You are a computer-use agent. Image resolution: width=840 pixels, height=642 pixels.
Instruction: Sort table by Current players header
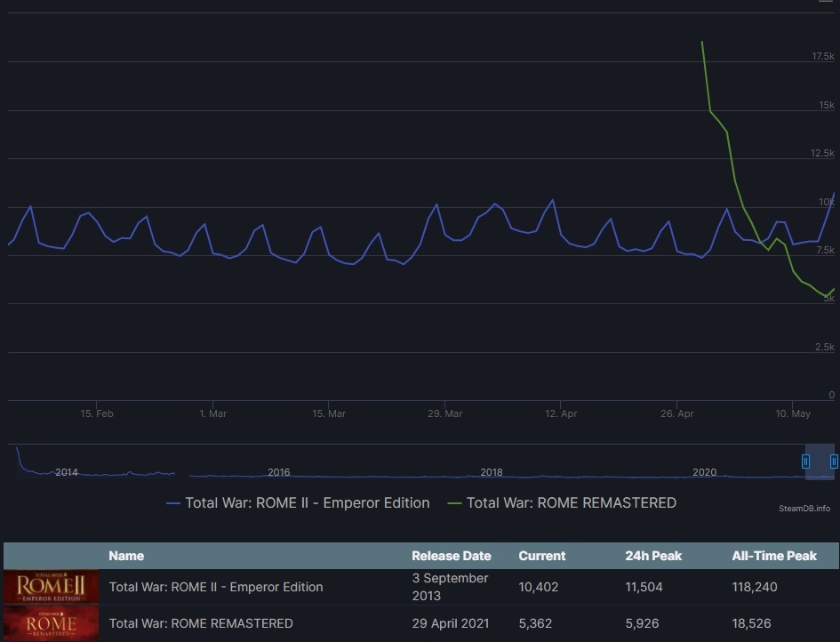(541, 556)
